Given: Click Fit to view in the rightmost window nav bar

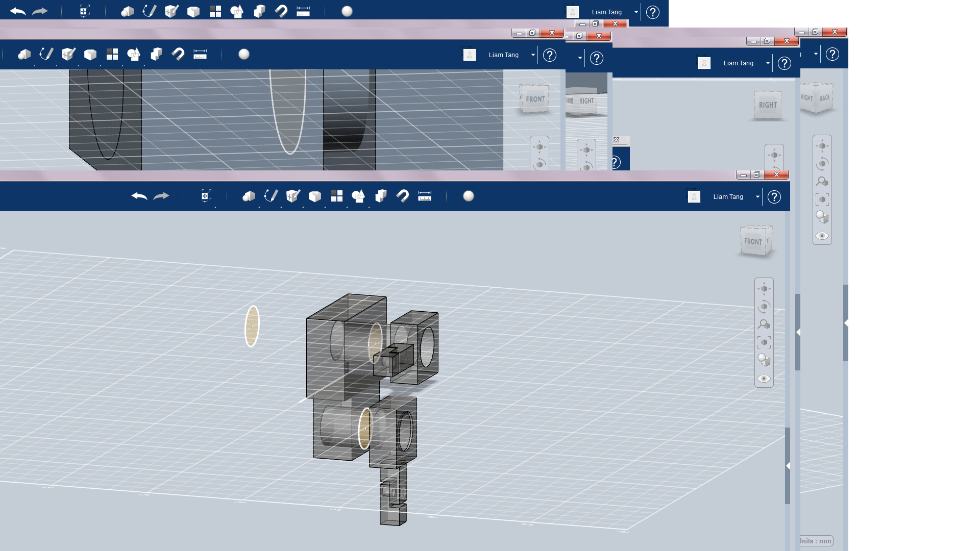Looking at the screenshot, I should pos(822,199).
